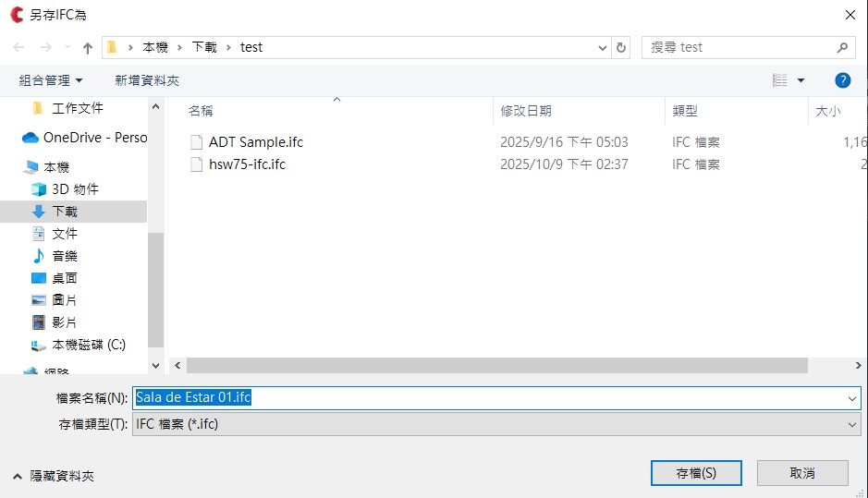This screenshot has width=868, height=498.
Task: Sort by the 名稱 column header
Action: pyautogui.click(x=201, y=111)
